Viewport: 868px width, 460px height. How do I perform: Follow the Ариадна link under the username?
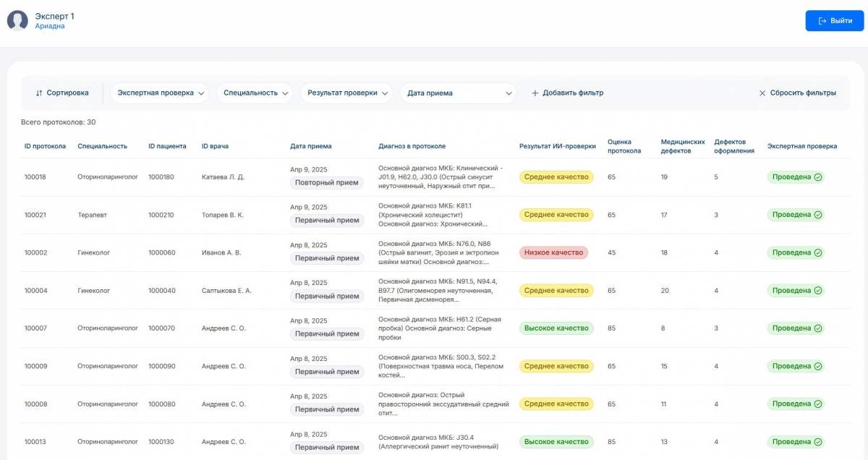click(x=50, y=26)
